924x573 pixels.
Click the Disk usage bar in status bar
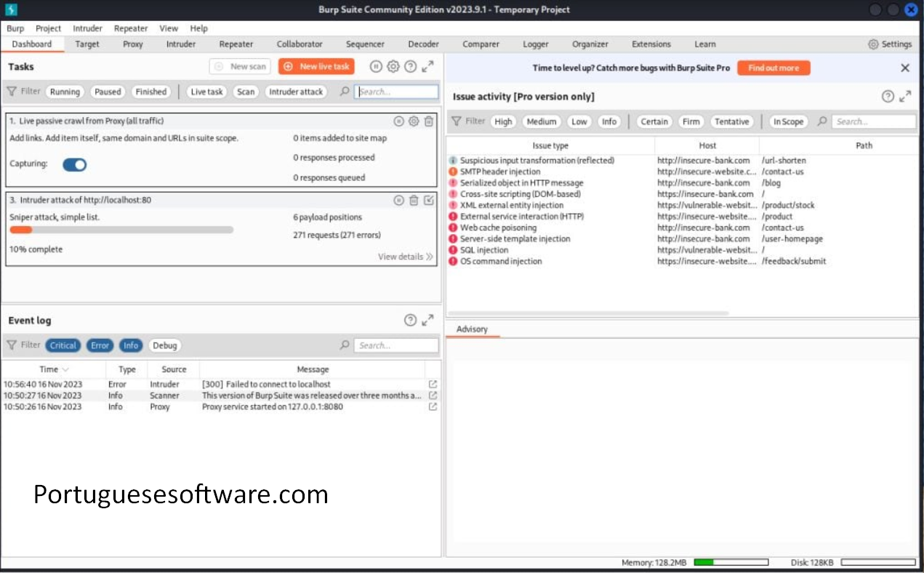[878, 563]
